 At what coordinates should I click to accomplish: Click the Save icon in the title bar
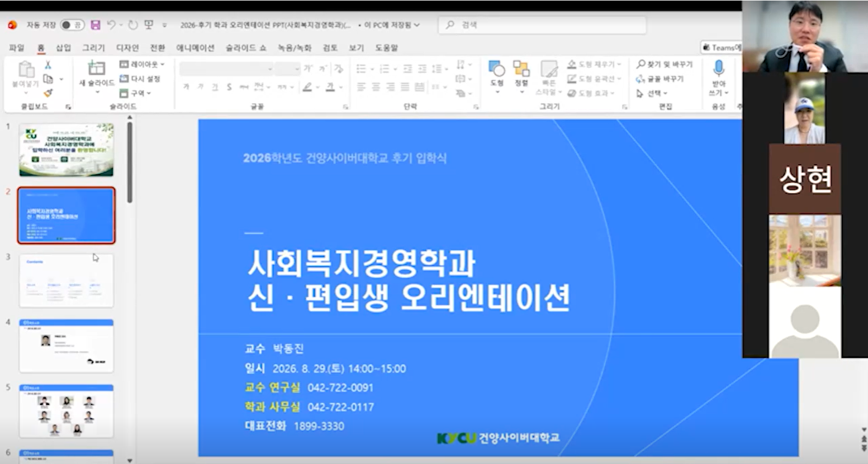[x=96, y=25]
